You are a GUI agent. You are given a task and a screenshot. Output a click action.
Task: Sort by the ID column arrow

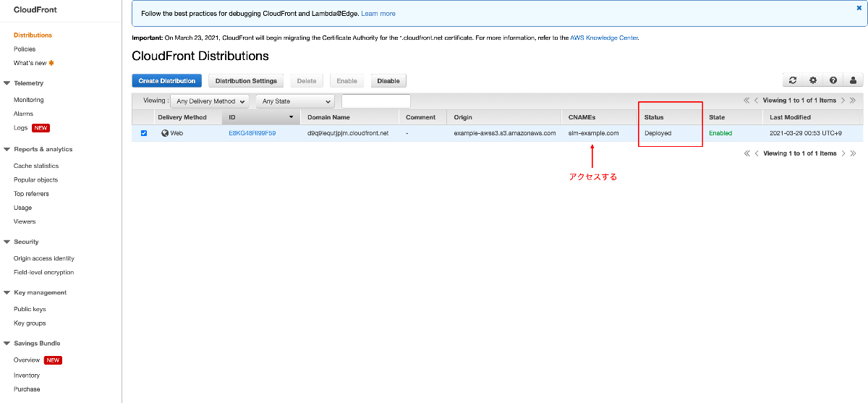292,117
